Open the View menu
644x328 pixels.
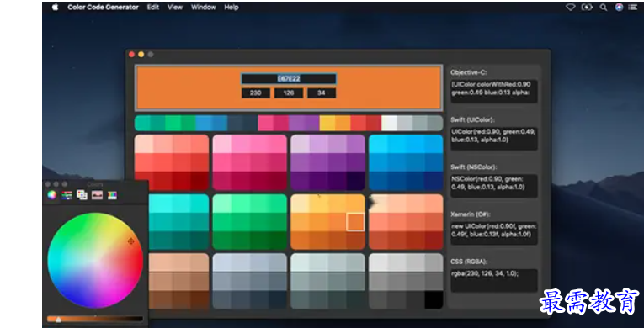pyautogui.click(x=175, y=7)
